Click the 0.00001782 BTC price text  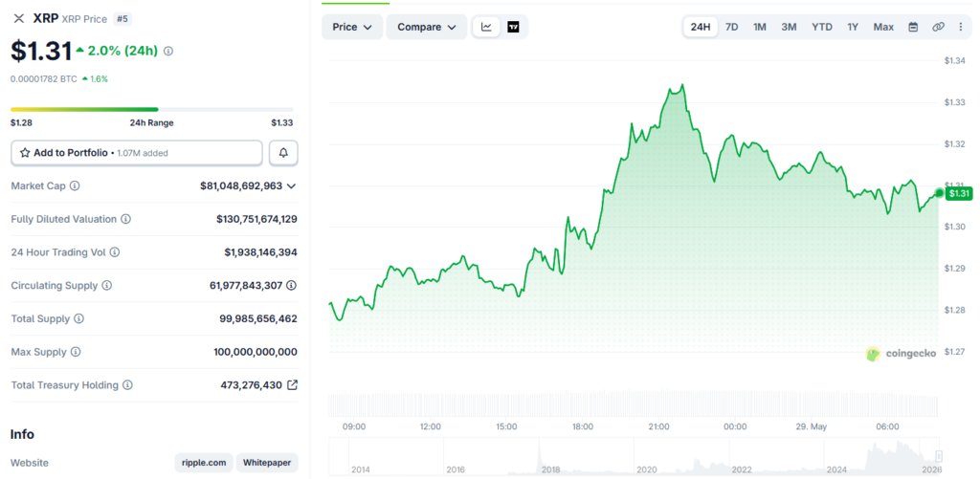(x=44, y=78)
